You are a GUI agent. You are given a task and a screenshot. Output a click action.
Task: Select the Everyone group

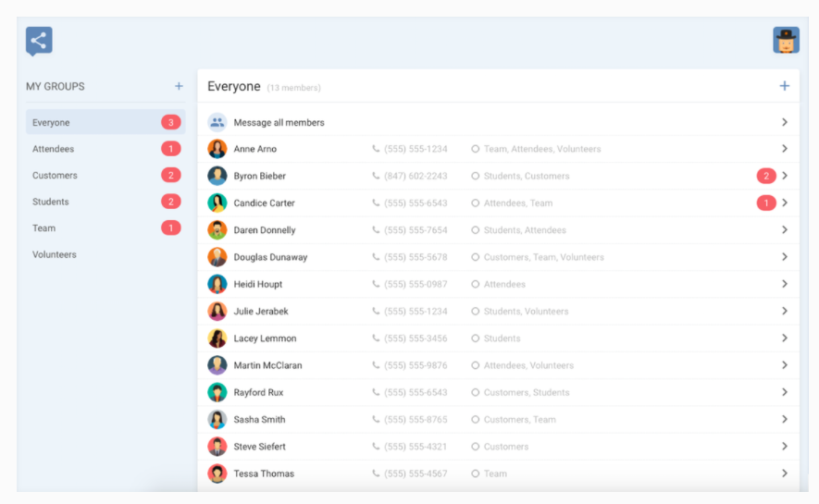pyautogui.click(x=105, y=122)
